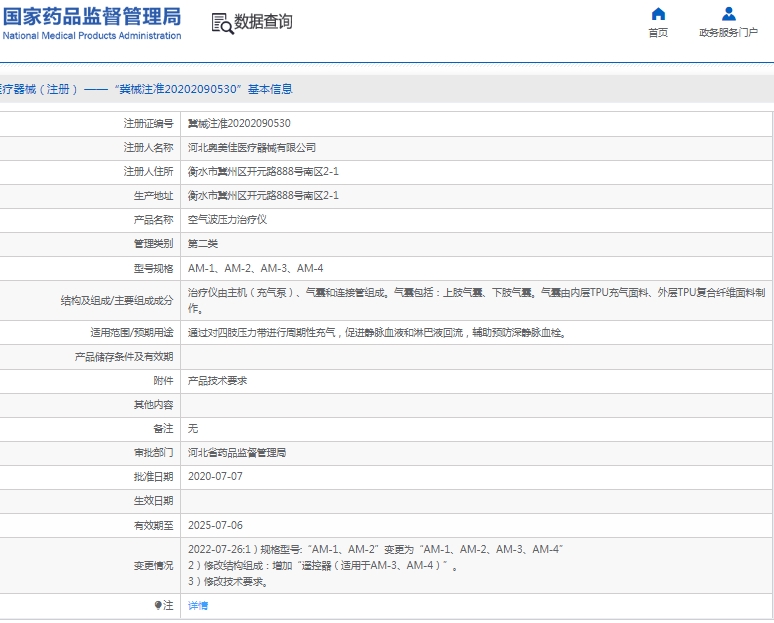Click change line 3）修改技术要求

click(x=228, y=582)
